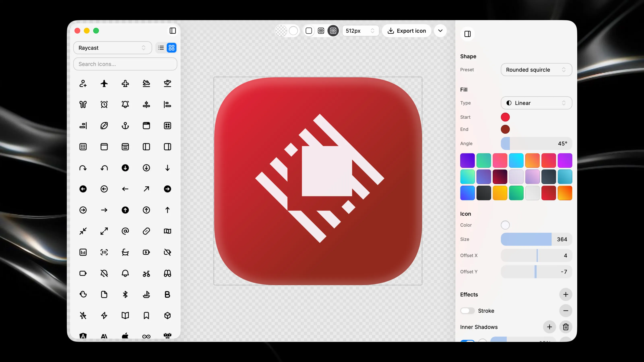This screenshot has width=644, height=362.
Task: Apply the dark maroon gradient preset
Action: tap(500, 177)
